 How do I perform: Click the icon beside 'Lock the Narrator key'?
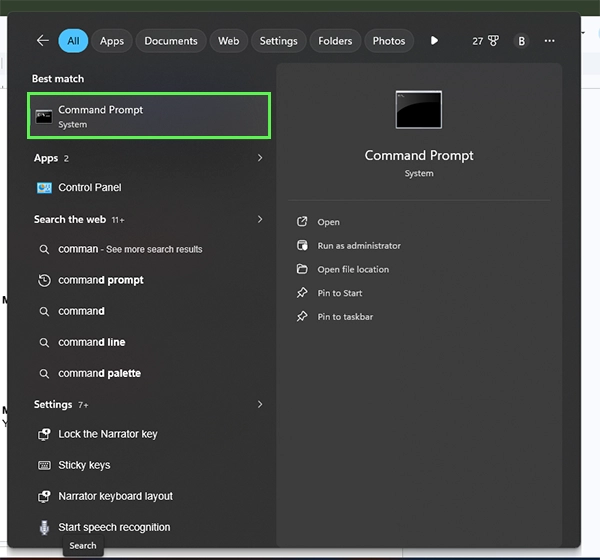(x=44, y=434)
